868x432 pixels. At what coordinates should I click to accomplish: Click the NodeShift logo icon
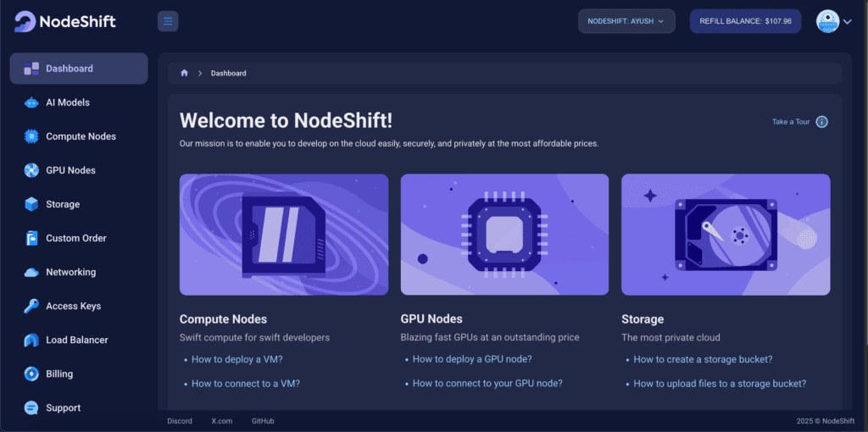(x=25, y=21)
